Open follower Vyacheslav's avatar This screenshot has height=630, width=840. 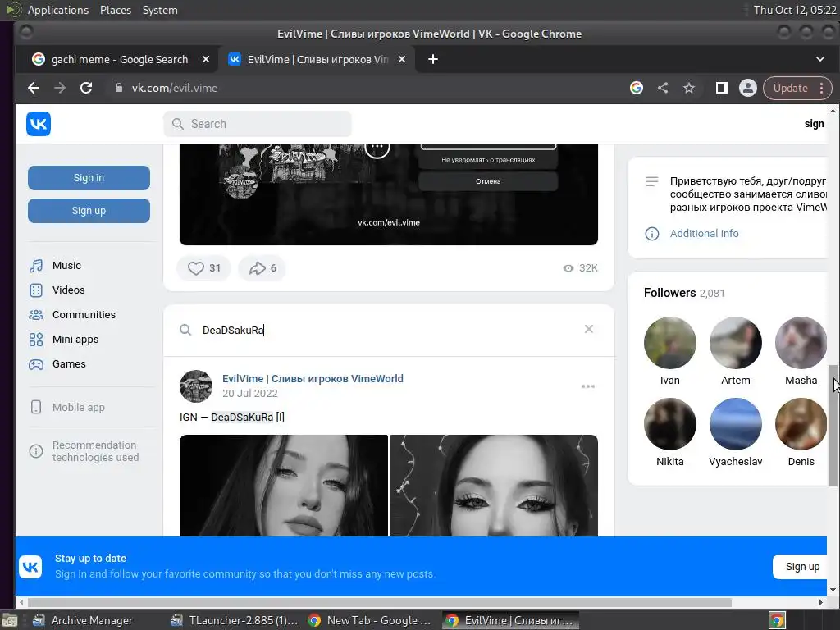point(736,424)
